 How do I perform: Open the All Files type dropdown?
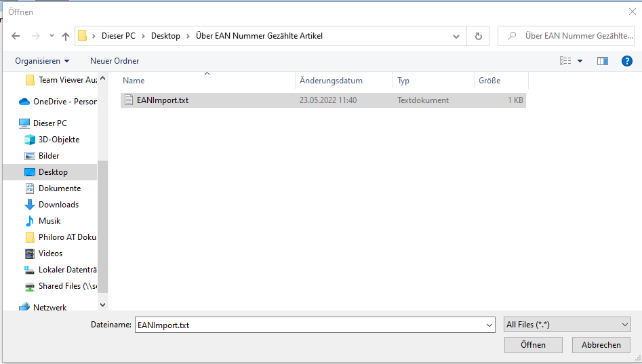tap(567, 325)
